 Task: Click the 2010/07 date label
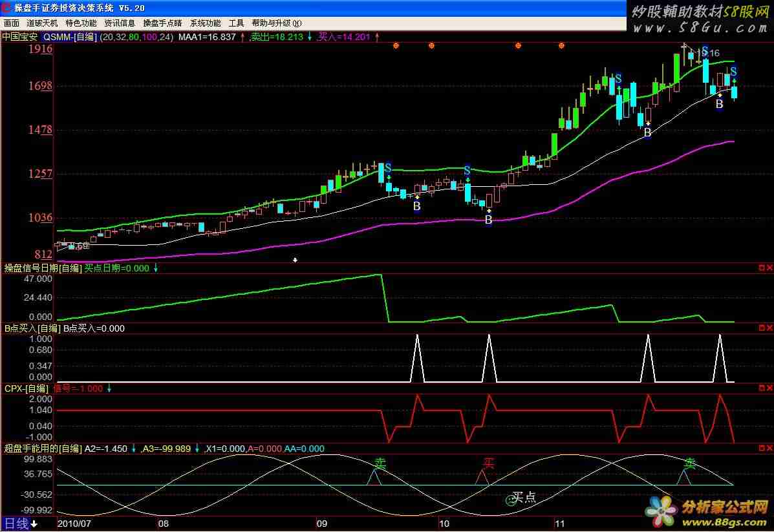click(74, 524)
